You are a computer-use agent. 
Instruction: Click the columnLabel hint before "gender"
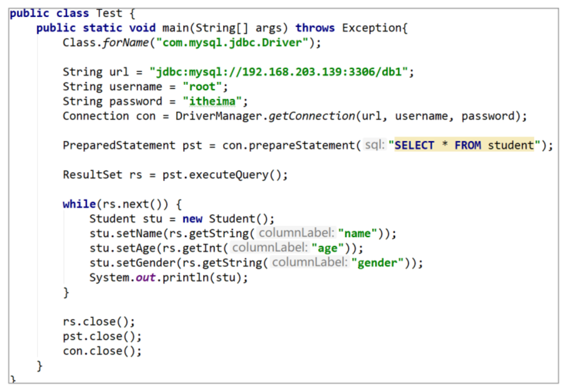pos(310,262)
